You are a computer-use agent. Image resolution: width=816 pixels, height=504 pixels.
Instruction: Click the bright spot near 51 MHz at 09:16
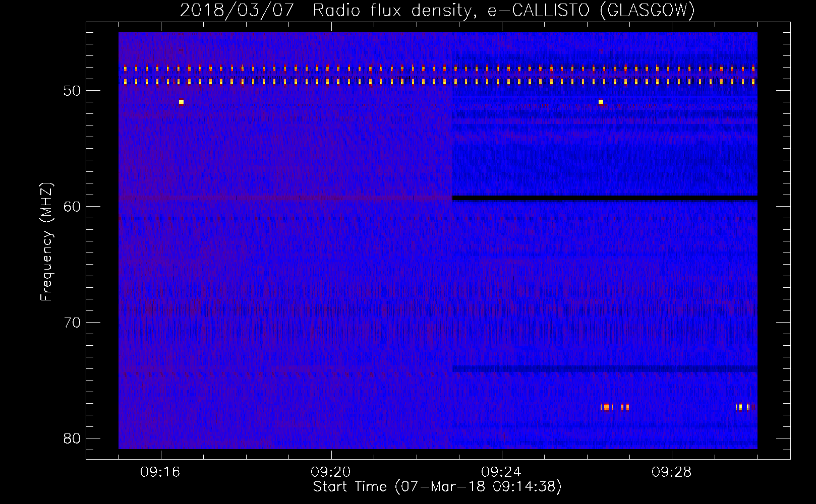[x=181, y=102]
